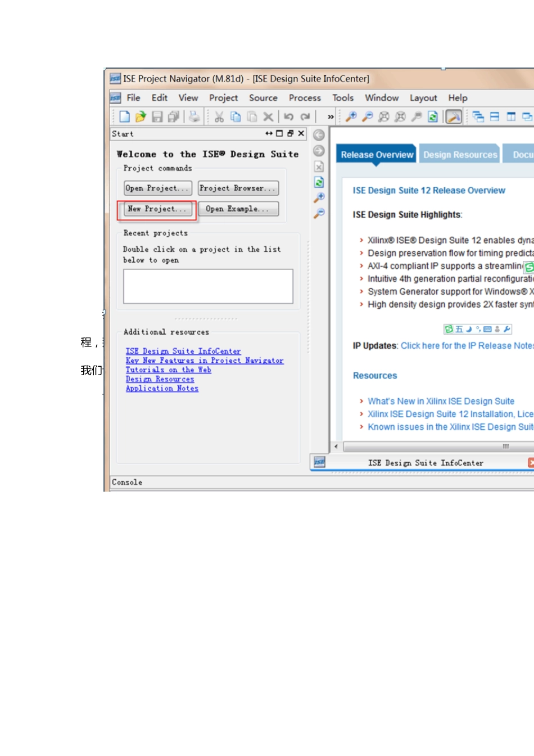Maximize the Start panel

point(279,133)
